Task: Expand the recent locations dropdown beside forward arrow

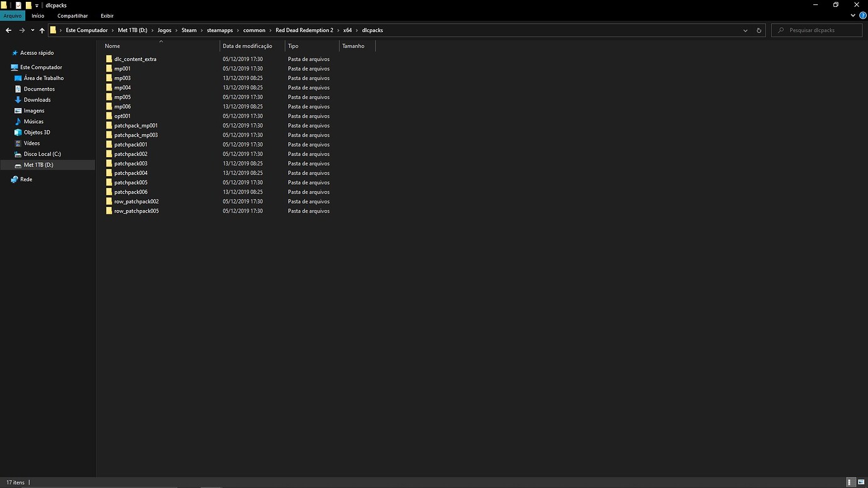Action: coord(32,30)
